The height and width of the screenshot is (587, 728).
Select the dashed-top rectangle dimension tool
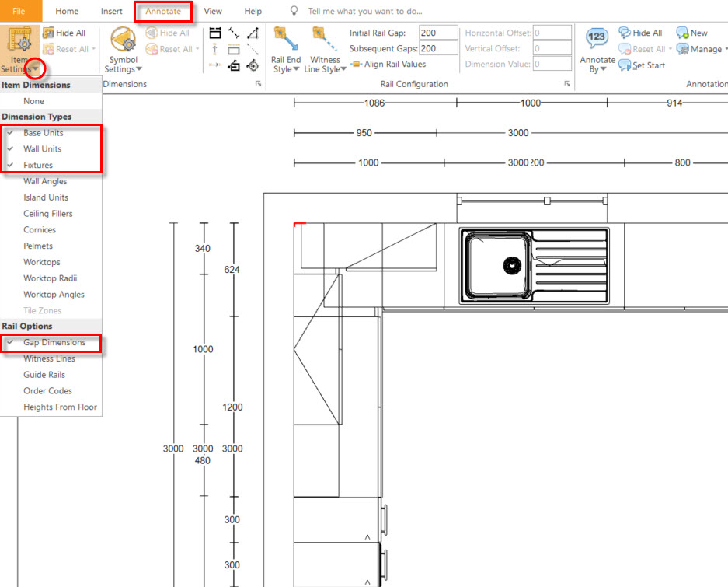pyautogui.click(x=234, y=49)
